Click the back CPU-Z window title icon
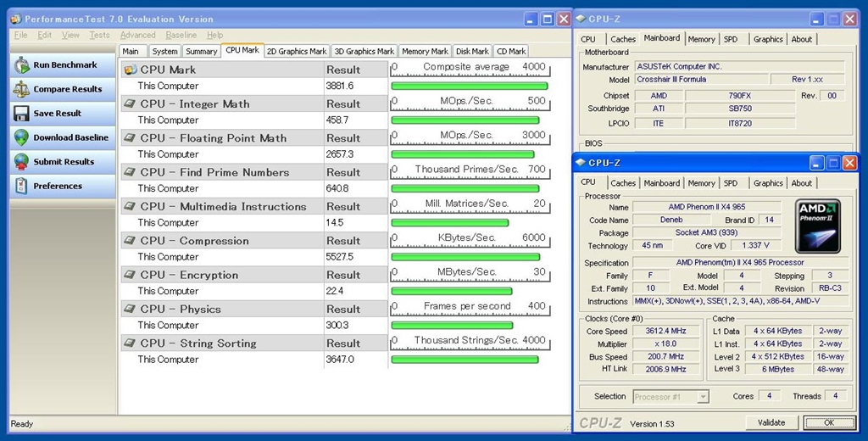 click(x=581, y=19)
